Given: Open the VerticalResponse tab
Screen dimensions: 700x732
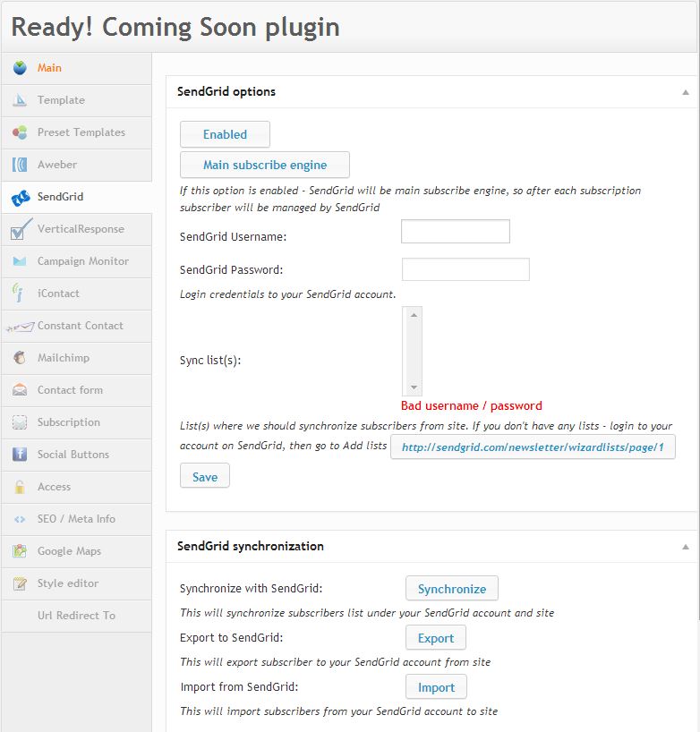Looking at the screenshot, I should point(77,229).
